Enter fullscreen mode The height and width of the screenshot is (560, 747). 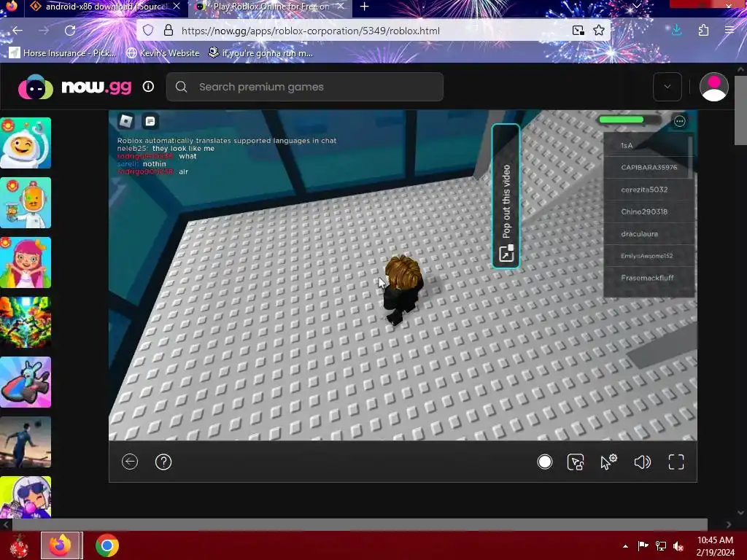click(676, 462)
